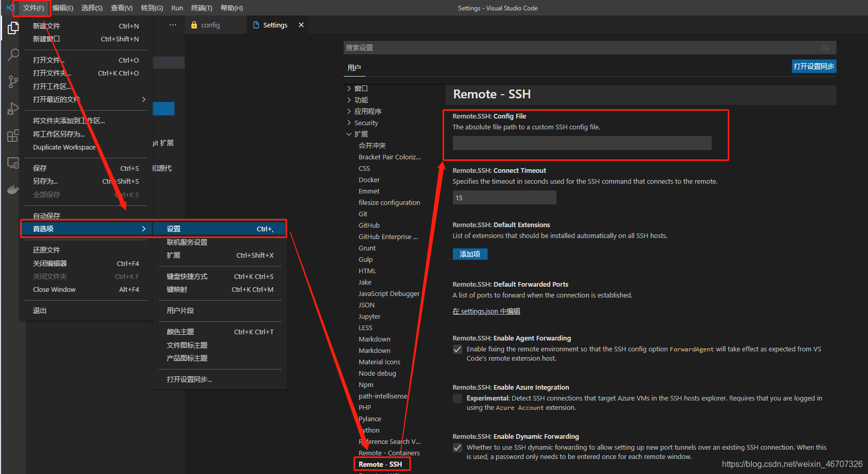The width and height of the screenshot is (868, 474).
Task: Open the Remote Explorer view icon
Action: point(13,163)
